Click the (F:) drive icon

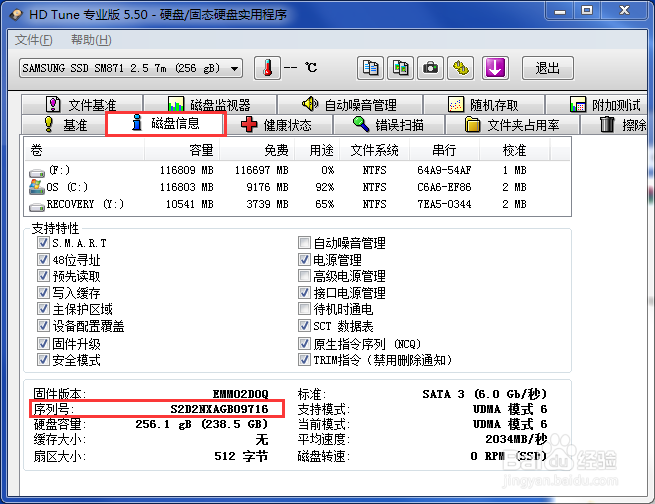click(x=37, y=172)
